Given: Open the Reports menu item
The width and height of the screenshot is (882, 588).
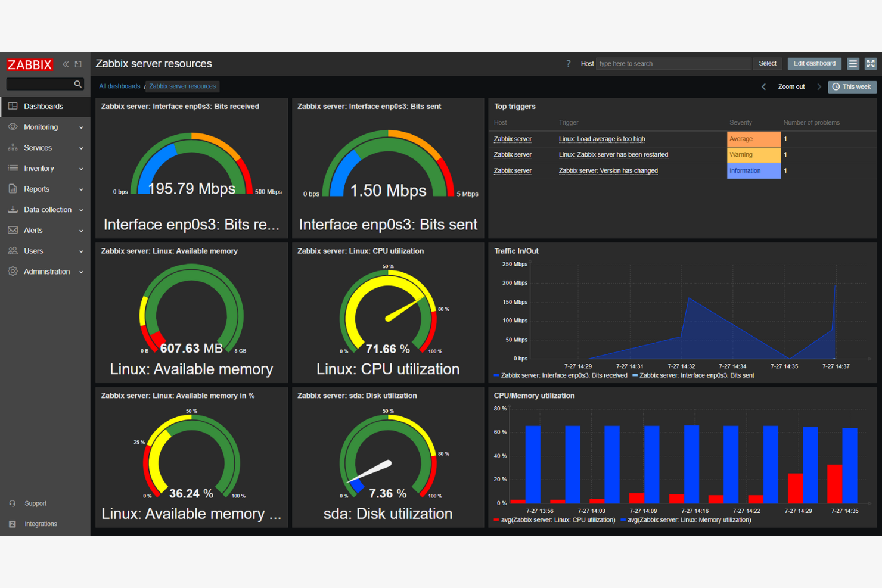Looking at the screenshot, I should pyautogui.click(x=45, y=189).
